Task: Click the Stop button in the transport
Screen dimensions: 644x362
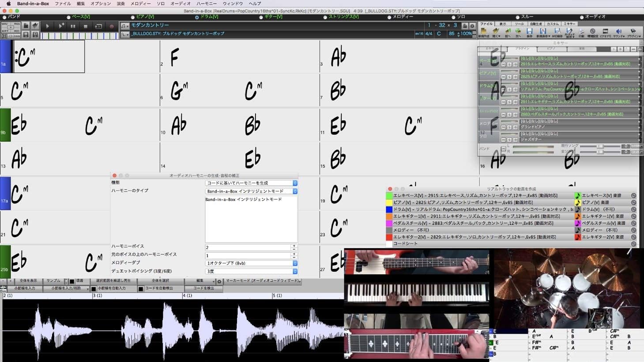Action: (x=85, y=26)
